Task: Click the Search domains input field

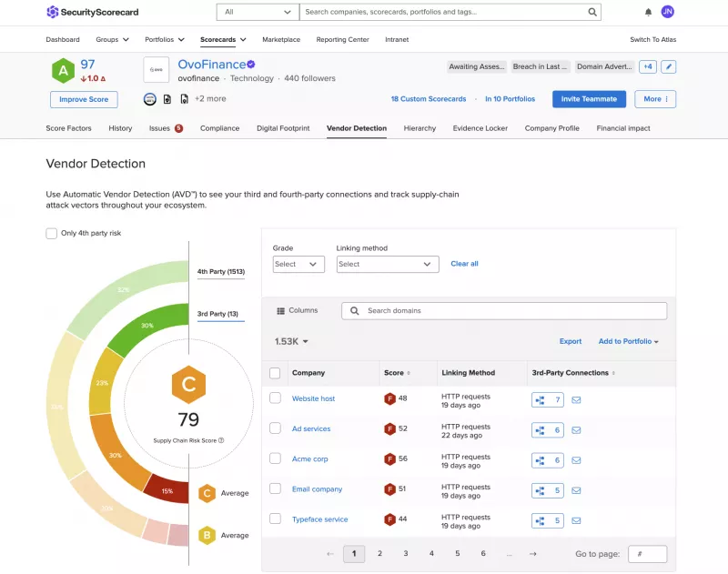Action: coord(504,311)
